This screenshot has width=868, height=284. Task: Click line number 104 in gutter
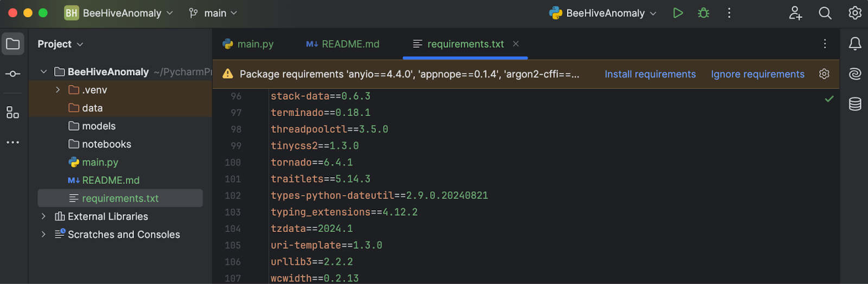point(233,229)
